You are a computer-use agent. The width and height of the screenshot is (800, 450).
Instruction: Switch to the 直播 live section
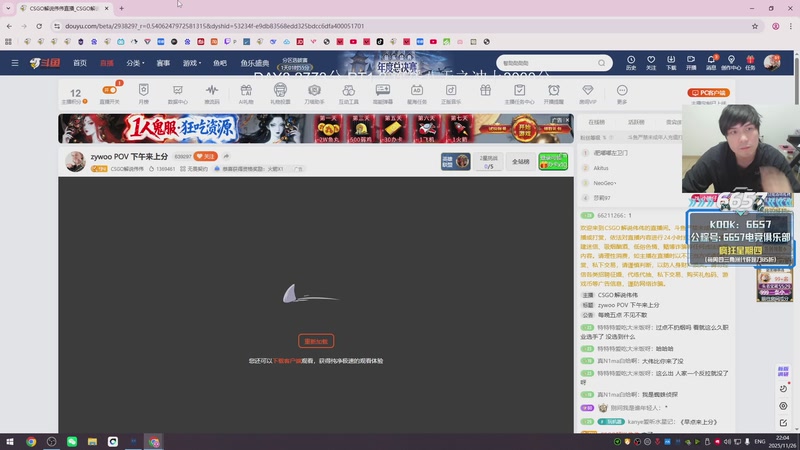[x=107, y=63]
